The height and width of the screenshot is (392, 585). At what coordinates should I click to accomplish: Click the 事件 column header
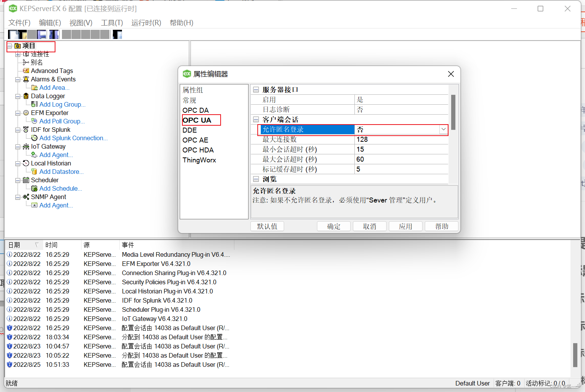177,245
